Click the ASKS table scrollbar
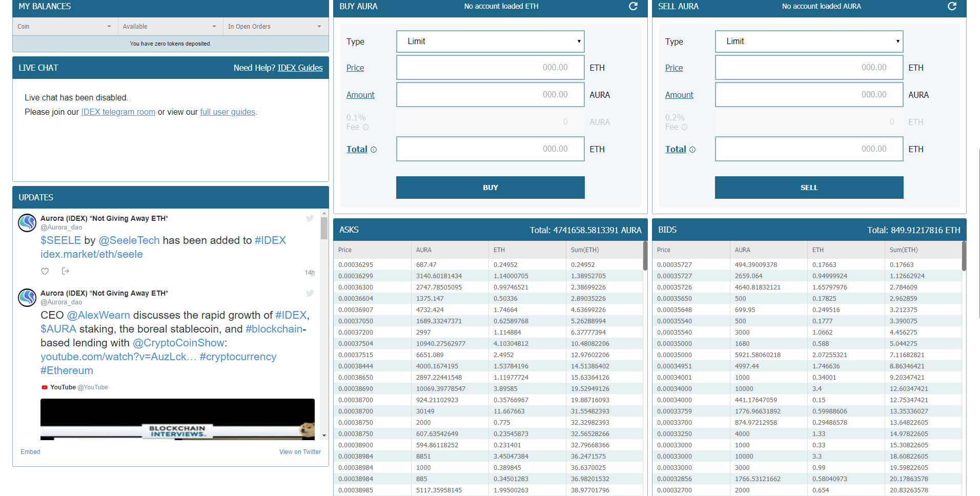 point(645,256)
